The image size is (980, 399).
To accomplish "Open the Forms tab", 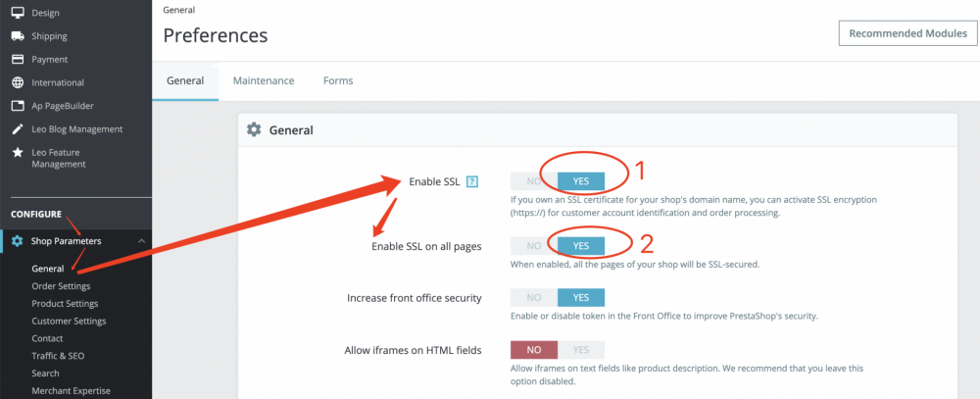I will (x=338, y=80).
